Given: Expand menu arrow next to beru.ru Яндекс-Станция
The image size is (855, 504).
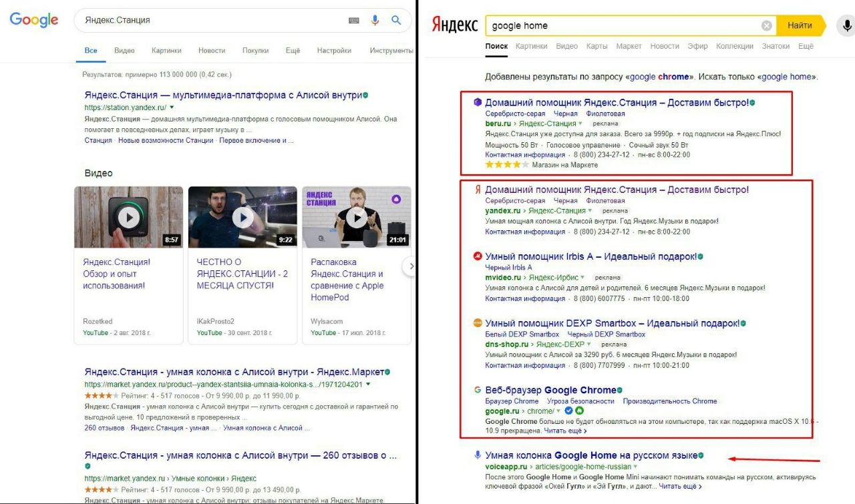Looking at the screenshot, I should point(580,123).
